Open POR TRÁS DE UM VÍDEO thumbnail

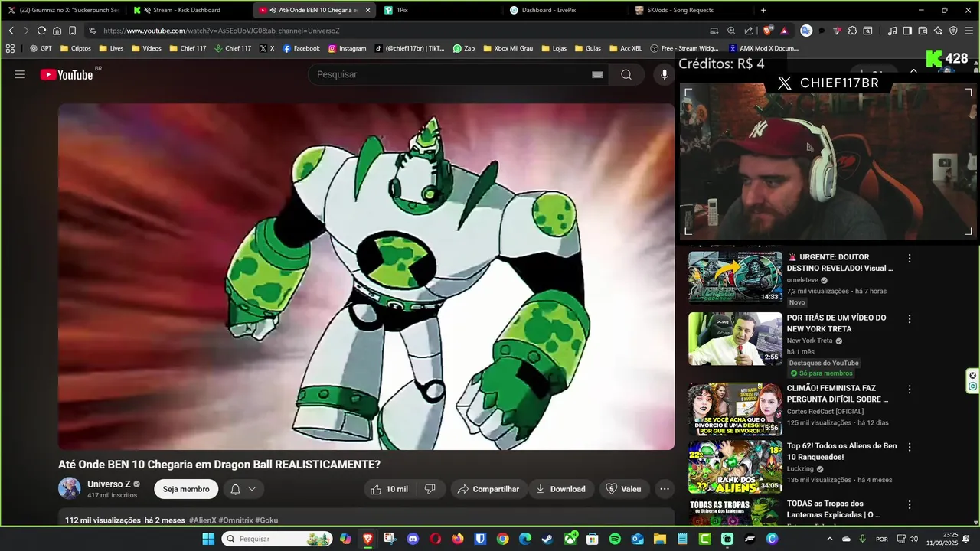(x=735, y=338)
